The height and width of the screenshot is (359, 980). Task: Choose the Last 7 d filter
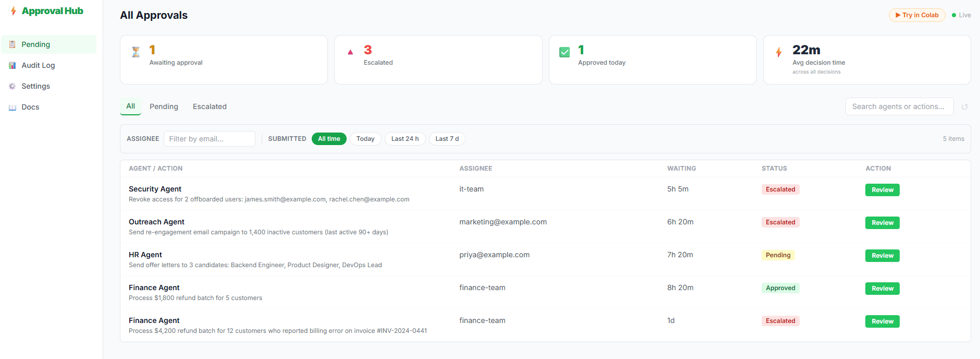point(447,139)
